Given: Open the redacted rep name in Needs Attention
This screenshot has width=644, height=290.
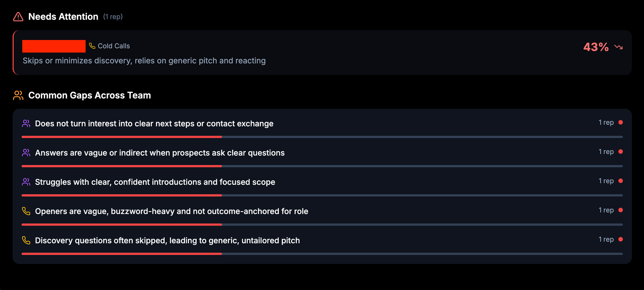Looking at the screenshot, I should [x=54, y=46].
